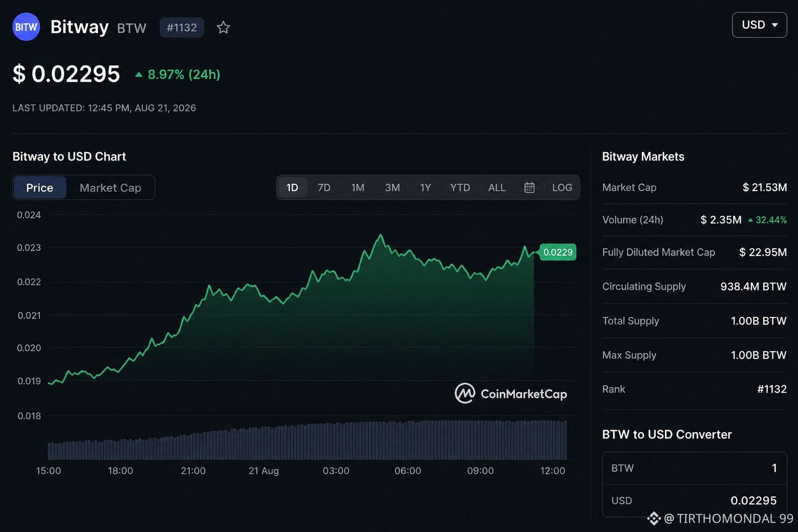Click the BTW to USD Converter heading

coord(667,434)
